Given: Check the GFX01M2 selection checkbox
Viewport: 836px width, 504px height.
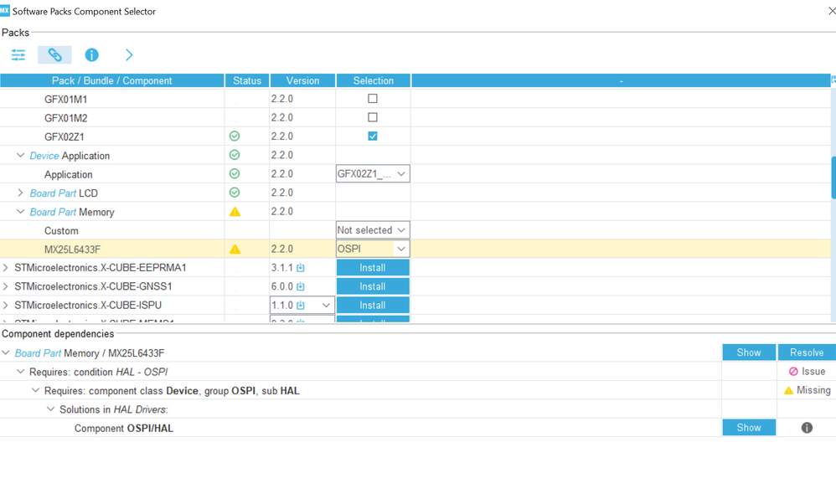Looking at the screenshot, I should tap(373, 117).
